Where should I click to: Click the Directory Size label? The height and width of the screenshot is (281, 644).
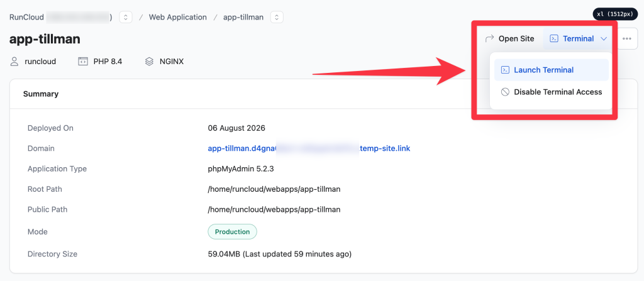pyautogui.click(x=53, y=254)
